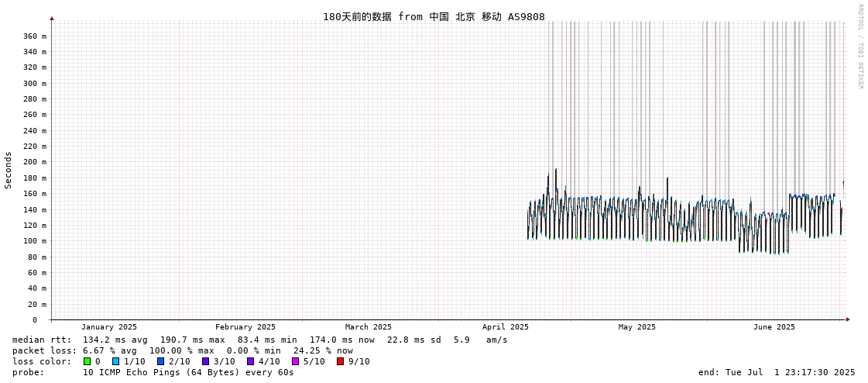Click the magenta 5/10 loss swatch

(x=295, y=361)
